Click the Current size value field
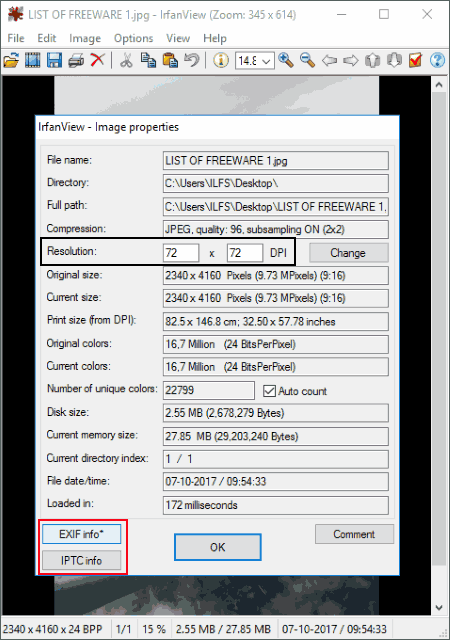The image size is (450, 640). coord(276,298)
